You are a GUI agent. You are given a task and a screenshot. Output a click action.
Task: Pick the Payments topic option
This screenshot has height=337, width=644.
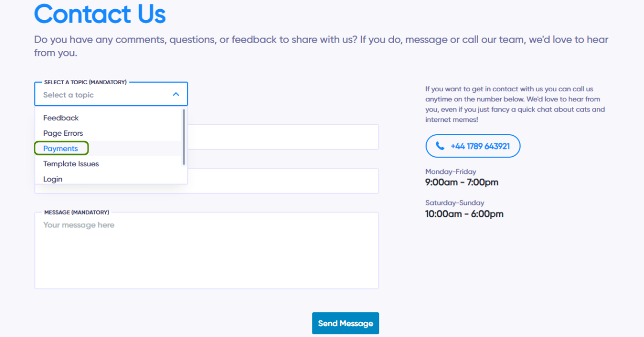tap(61, 149)
